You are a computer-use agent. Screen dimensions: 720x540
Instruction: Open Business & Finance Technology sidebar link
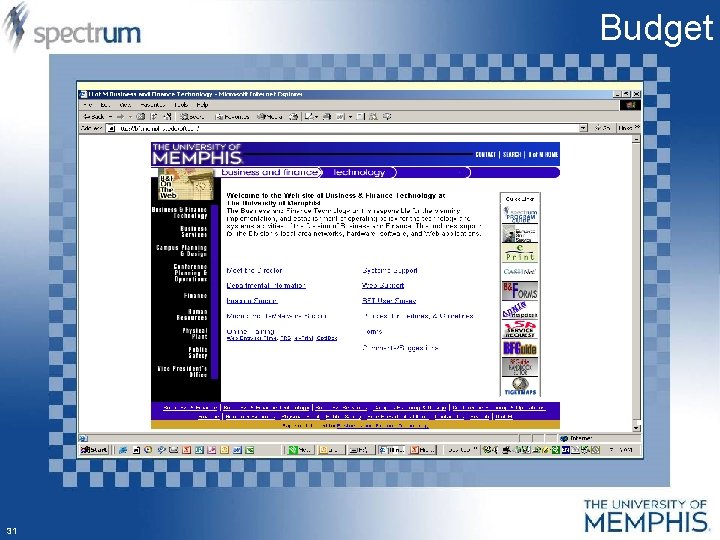coord(180,213)
